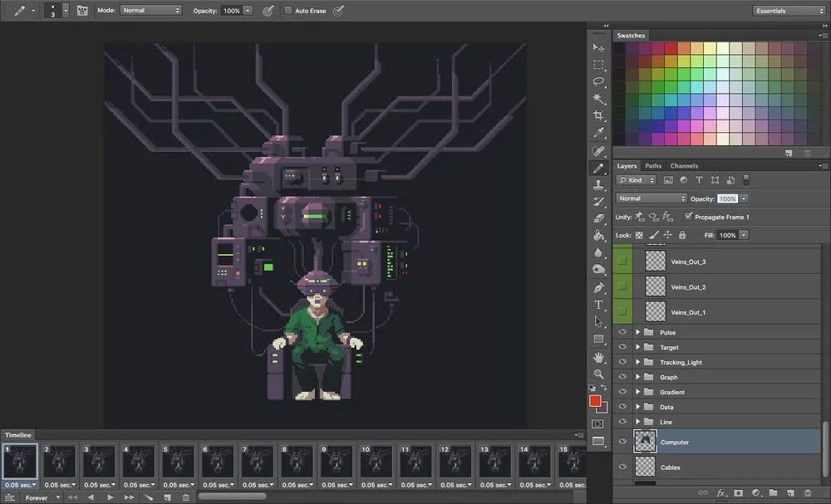Select the Zoom tool in toolbox
This screenshot has width=831, height=504.
tap(598, 374)
